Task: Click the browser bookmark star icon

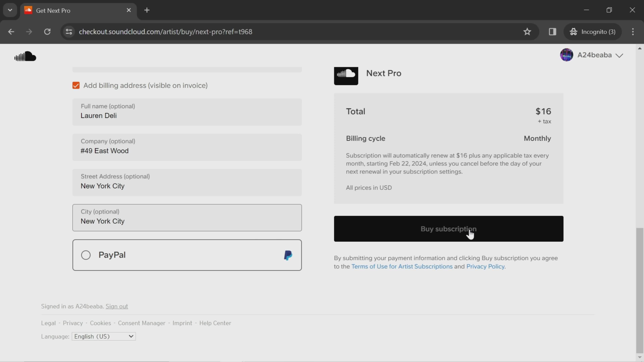Action: 527,31
